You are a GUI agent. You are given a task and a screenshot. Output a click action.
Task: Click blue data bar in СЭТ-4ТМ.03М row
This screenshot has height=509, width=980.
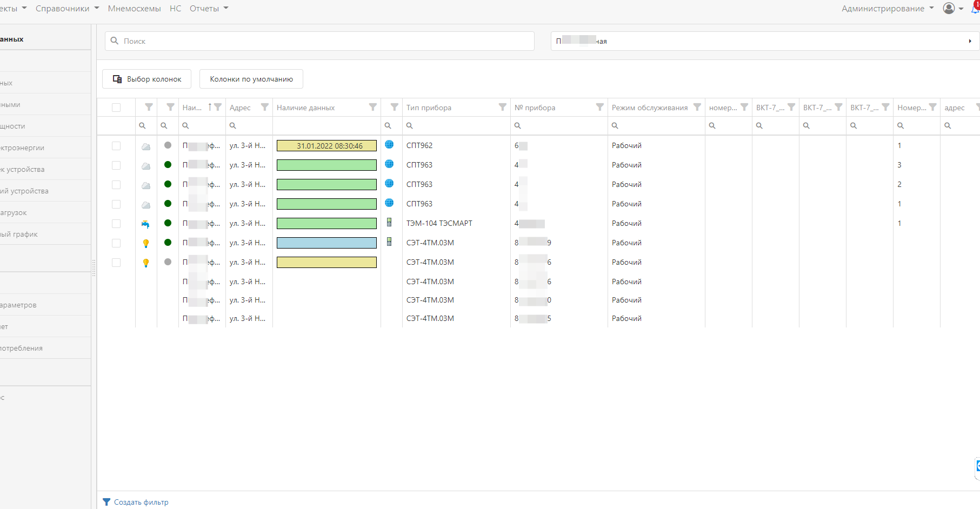coord(326,243)
